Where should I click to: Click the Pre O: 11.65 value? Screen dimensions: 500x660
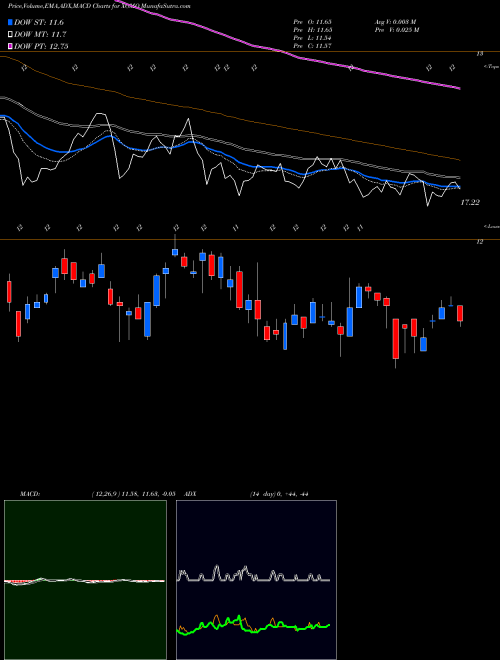click(x=313, y=21)
